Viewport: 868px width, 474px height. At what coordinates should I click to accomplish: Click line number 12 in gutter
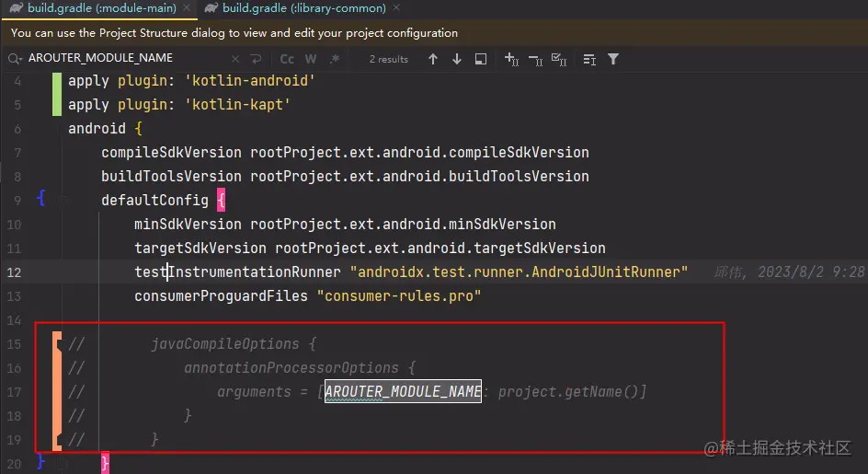(x=15, y=272)
